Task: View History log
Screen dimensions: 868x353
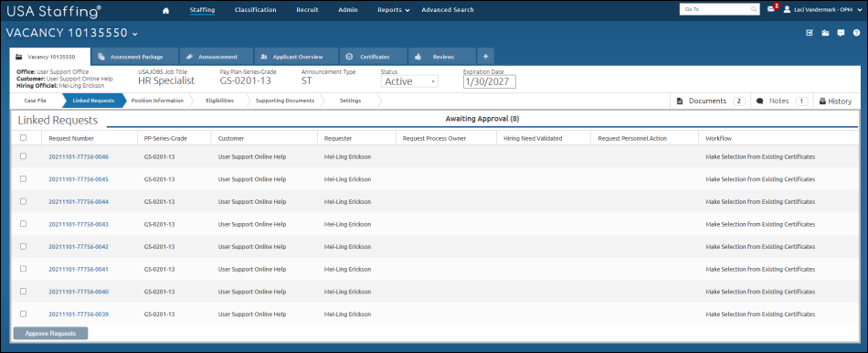Action: tap(835, 101)
